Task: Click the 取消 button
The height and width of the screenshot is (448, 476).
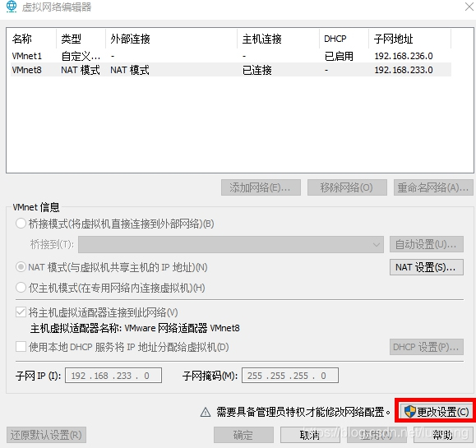Action: (310, 435)
